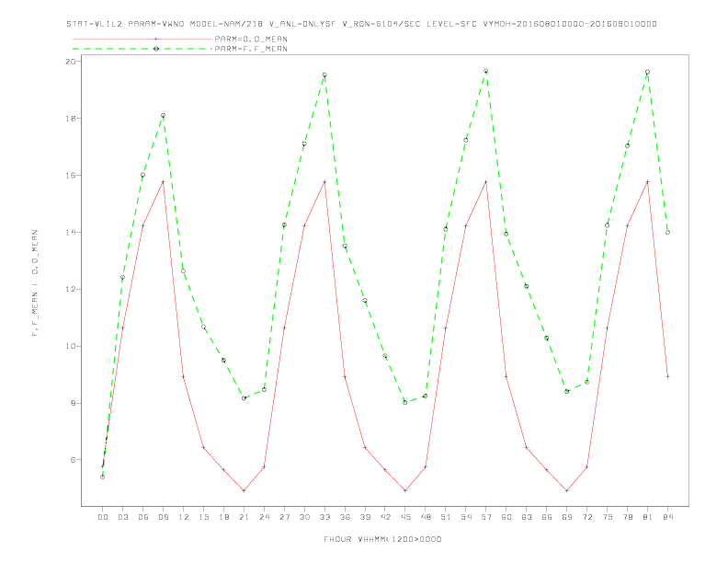
Task: Click x-axis tick label 45
Action: (x=405, y=517)
